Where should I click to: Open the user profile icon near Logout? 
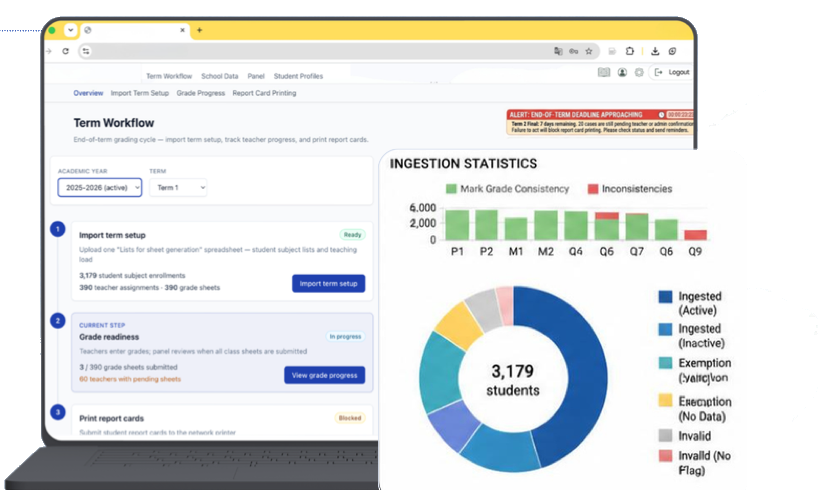(x=622, y=73)
